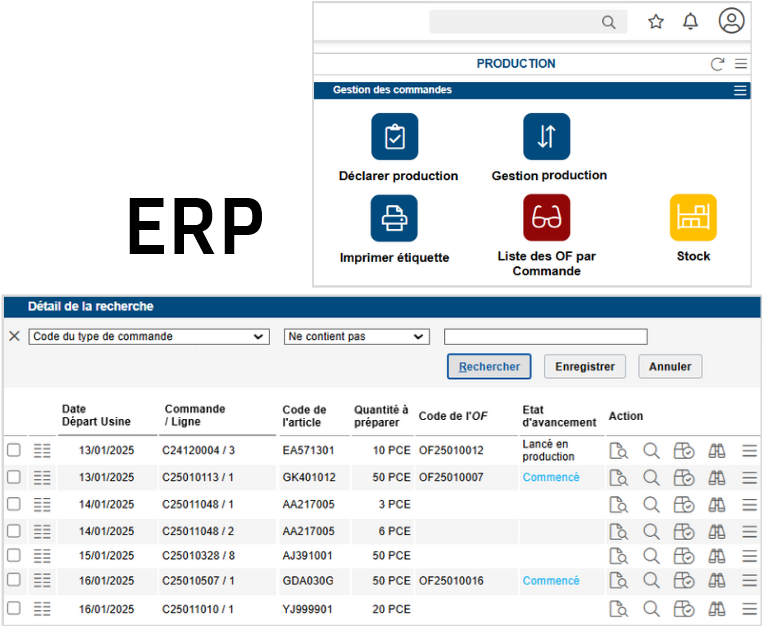Click the notification bell icon
This screenshot has width=764, height=627.
point(690,21)
